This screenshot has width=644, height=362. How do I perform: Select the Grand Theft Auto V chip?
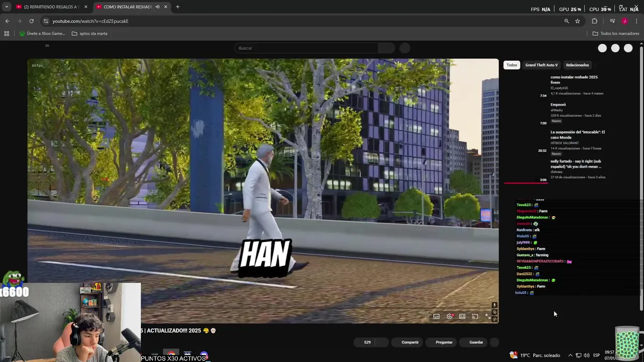pos(541,65)
